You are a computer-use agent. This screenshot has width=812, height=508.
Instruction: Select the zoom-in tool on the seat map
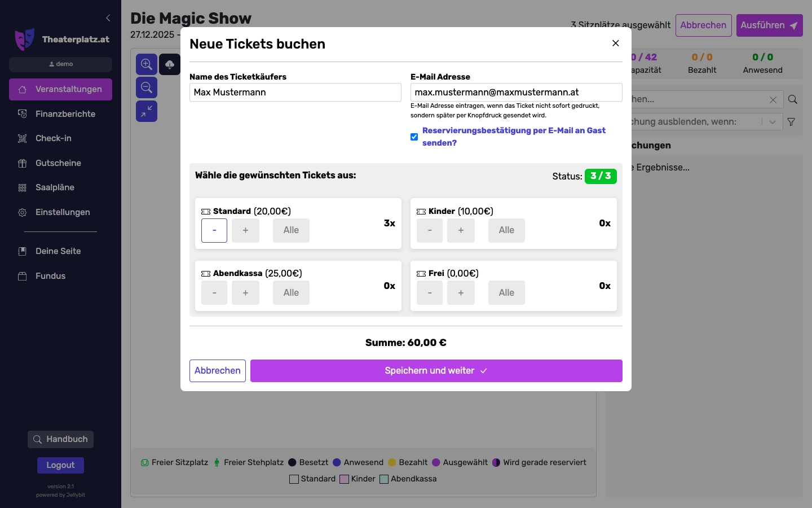point(147,64)
